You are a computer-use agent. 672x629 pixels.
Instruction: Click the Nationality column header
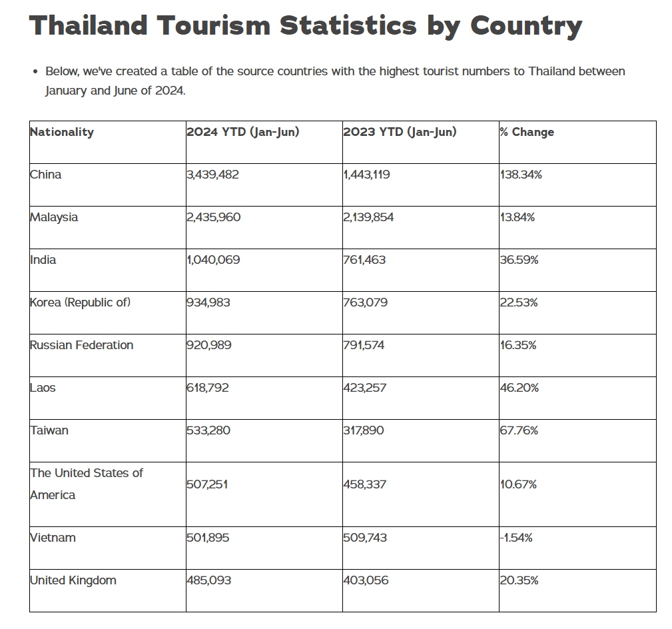point(62,132)
